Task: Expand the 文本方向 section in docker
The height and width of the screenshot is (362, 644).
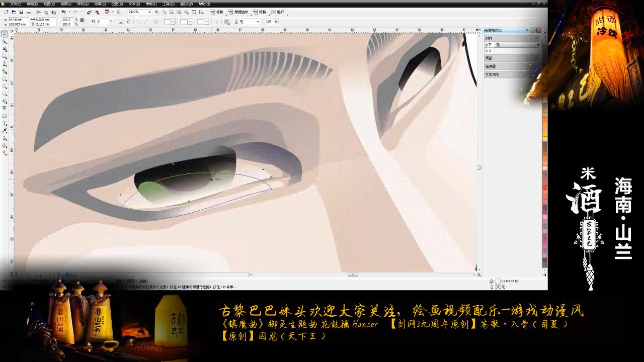Action: tap(512, 74)
